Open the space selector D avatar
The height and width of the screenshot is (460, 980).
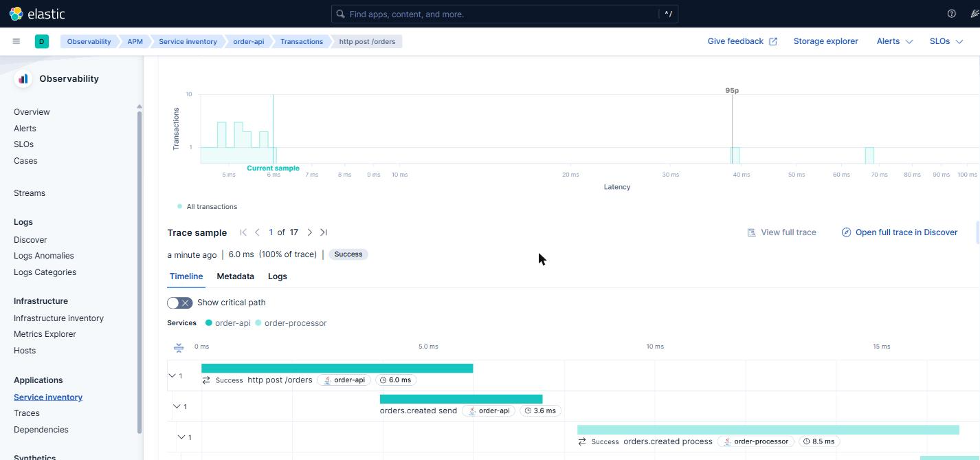click(x=42, y=41)
